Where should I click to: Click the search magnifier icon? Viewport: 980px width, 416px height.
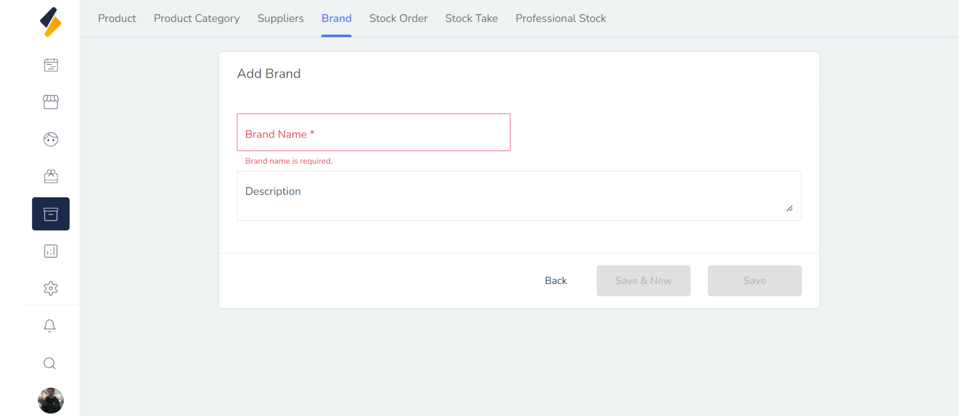point(50,363)
